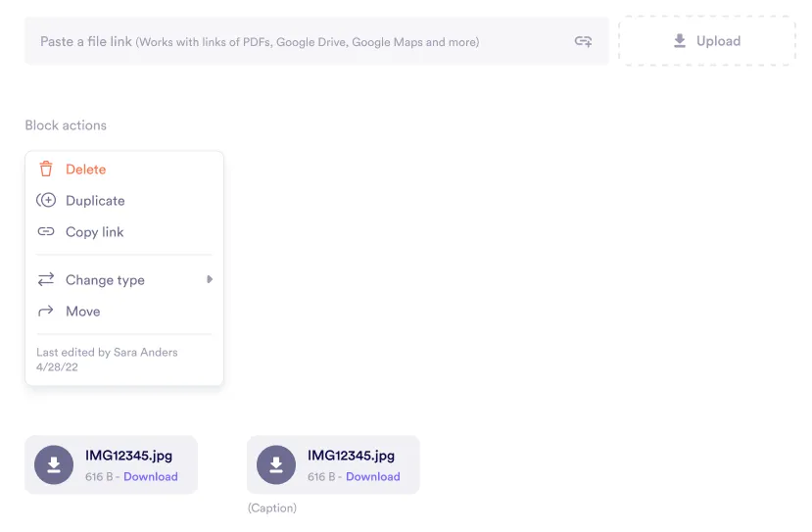This screenshot has width=812, height=532.
Task: Choose Move in the block actions menu
Action: tap(83, 312)
